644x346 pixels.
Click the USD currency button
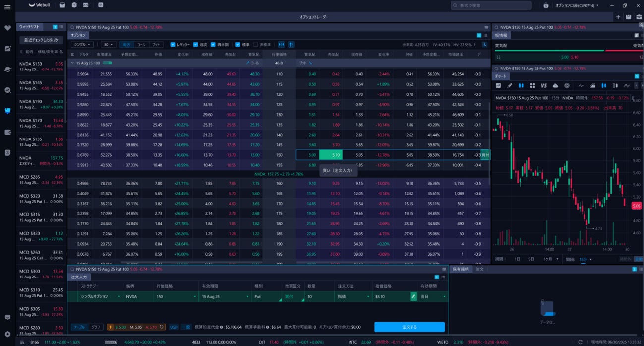pos(174,327)
